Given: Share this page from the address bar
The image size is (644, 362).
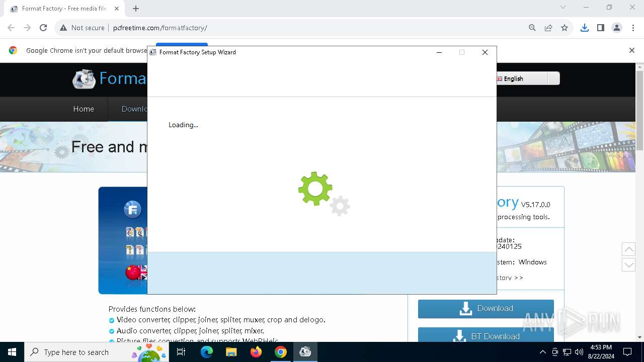Looking at the screenshot, I should point(548,28).
